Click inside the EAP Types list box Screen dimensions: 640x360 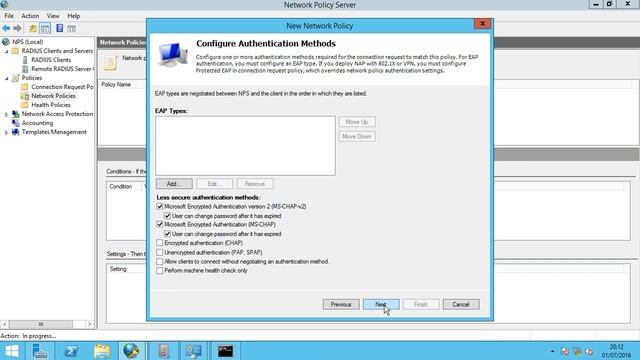pos(245,146)
